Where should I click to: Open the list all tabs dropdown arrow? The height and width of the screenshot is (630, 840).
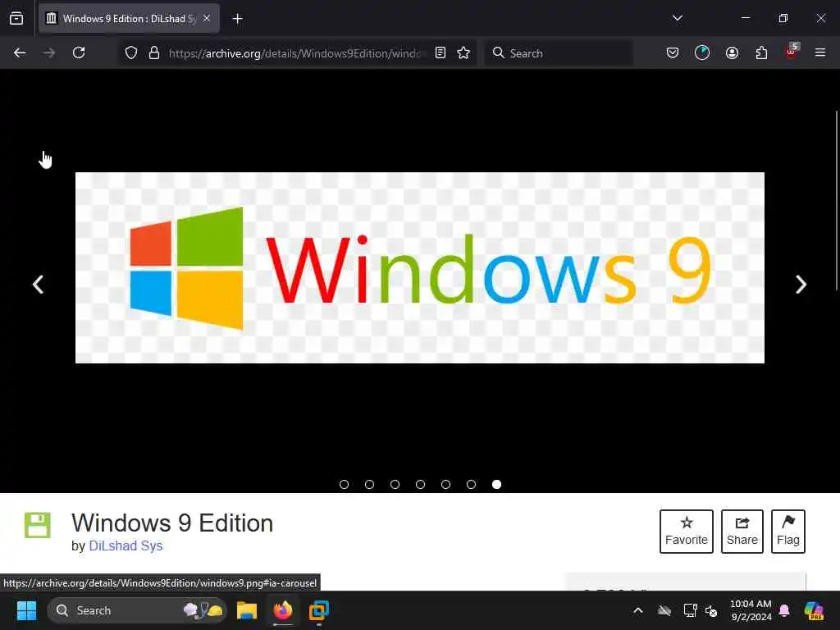[x=677, y=18]
